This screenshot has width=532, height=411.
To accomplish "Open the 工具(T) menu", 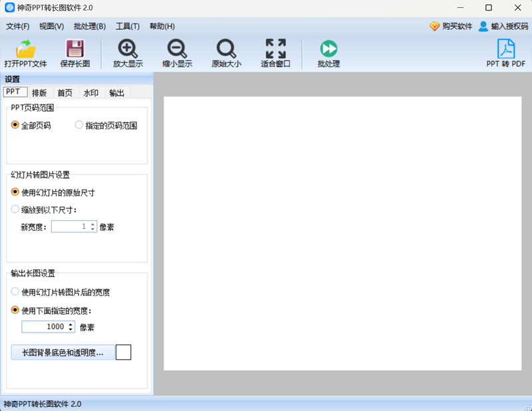I will [x=127, y=27].
